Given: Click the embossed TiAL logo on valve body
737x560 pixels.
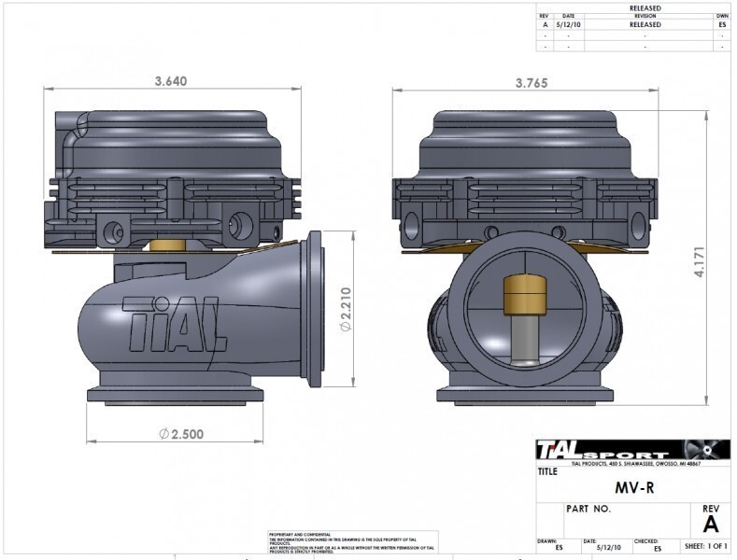Looking at the screenshot, I should [175, 324].
